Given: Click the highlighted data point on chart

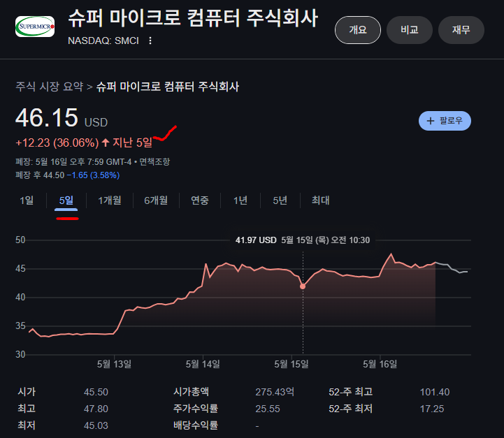Looking at the screenshot, I should pyautogui.click(x=303, y=286).
